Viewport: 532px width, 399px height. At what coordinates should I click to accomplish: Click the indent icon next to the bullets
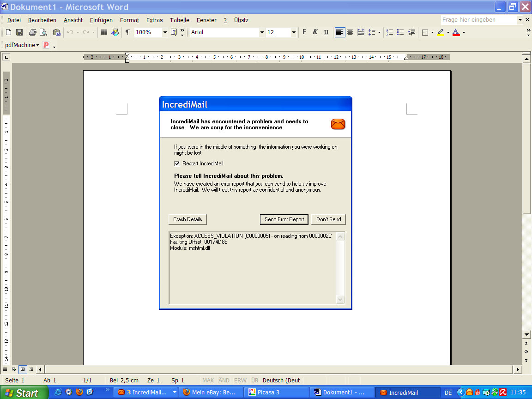point(411,32)
